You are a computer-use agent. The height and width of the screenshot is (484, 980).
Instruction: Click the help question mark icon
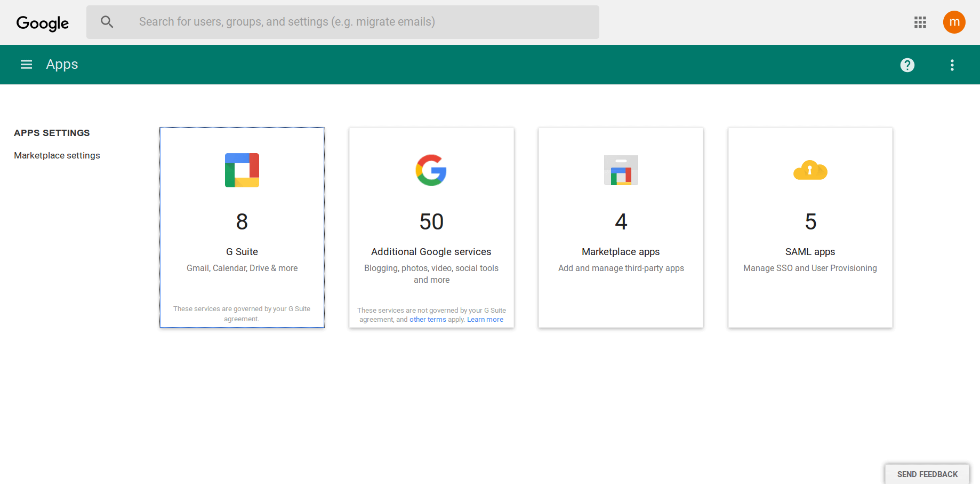tap(907, 65)
